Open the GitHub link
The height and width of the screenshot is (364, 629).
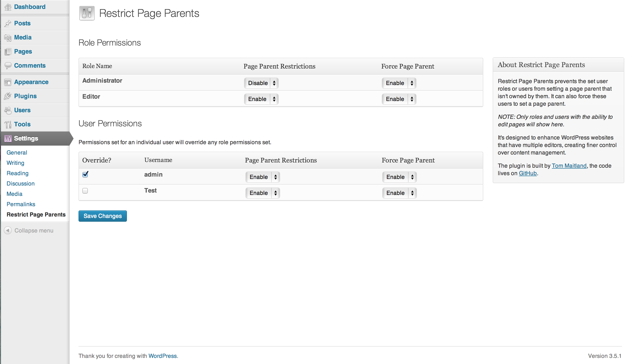click(x=528, y=173)
